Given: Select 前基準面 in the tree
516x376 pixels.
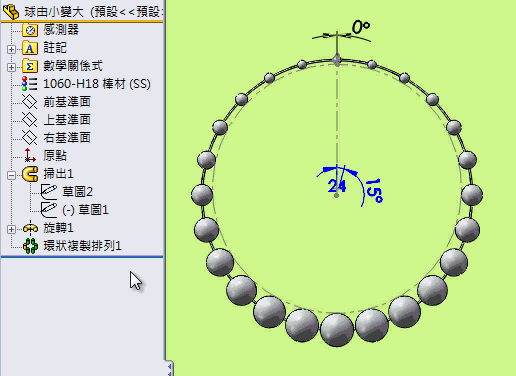Looking at the screenshot, I should (x=67, y=102).
